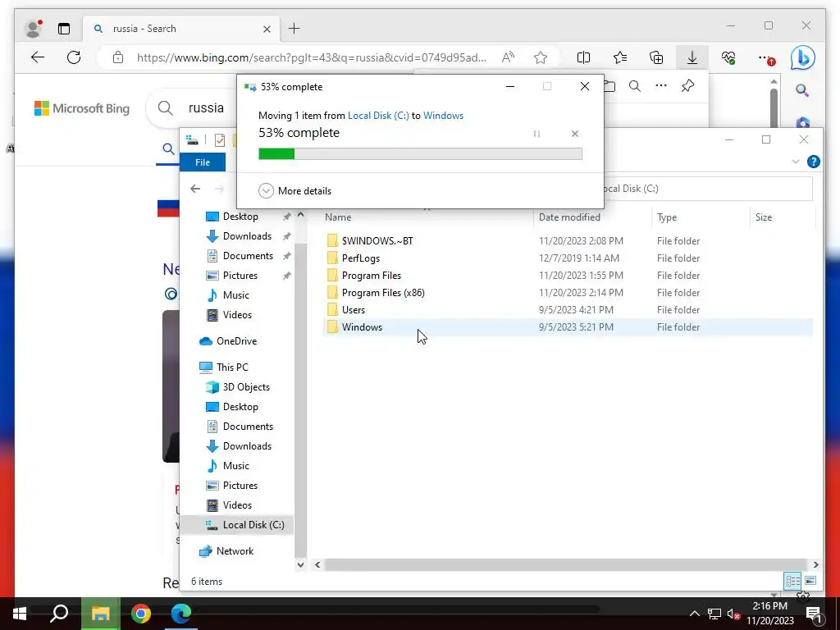Select pinned Documents in Quick access

[248, 256]
